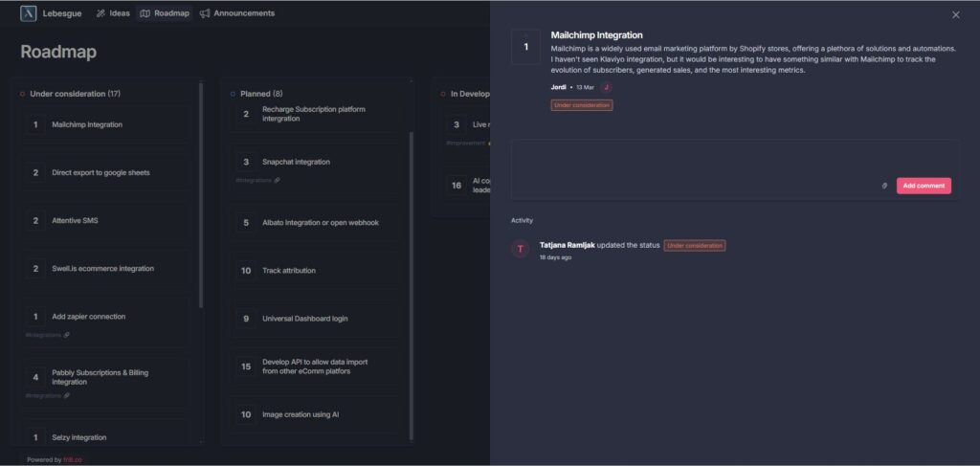The image size is (980, 466).
Task: Upvote Image creation using AI
Action: click(x=246, y=414)
